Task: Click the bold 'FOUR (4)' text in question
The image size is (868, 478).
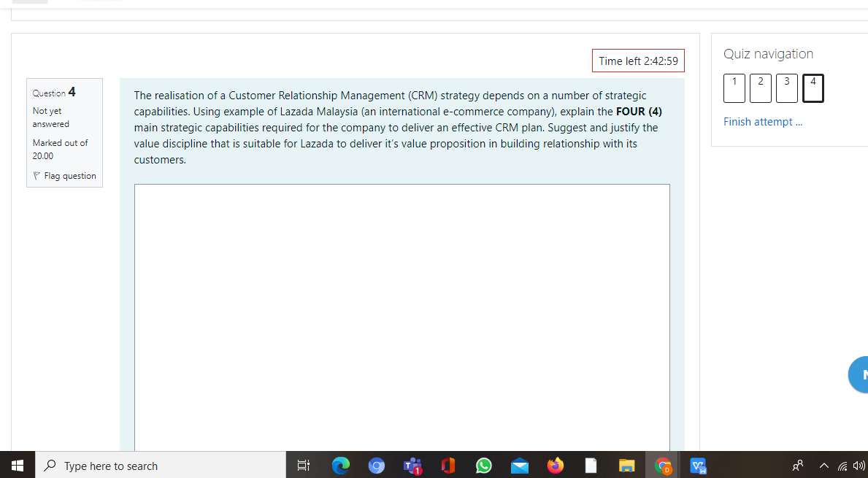Action: click(x=639, y=112)
